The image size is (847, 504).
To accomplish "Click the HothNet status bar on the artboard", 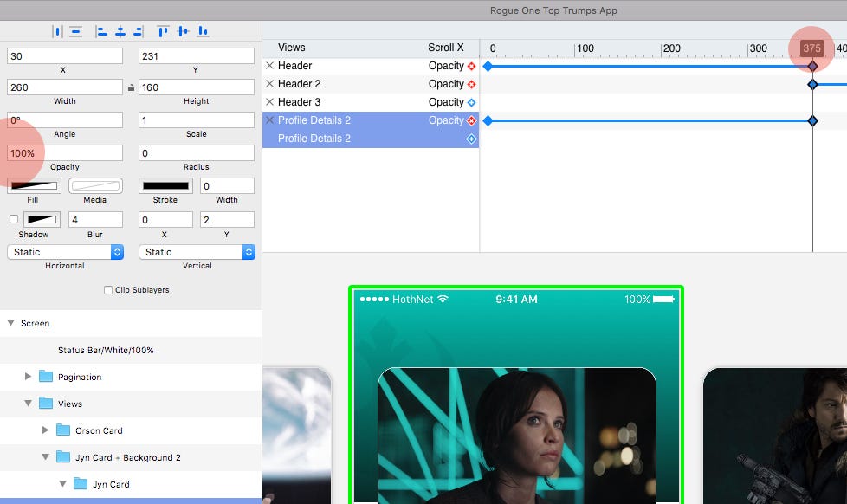I will pyautogui.click(x=517, y=300).
